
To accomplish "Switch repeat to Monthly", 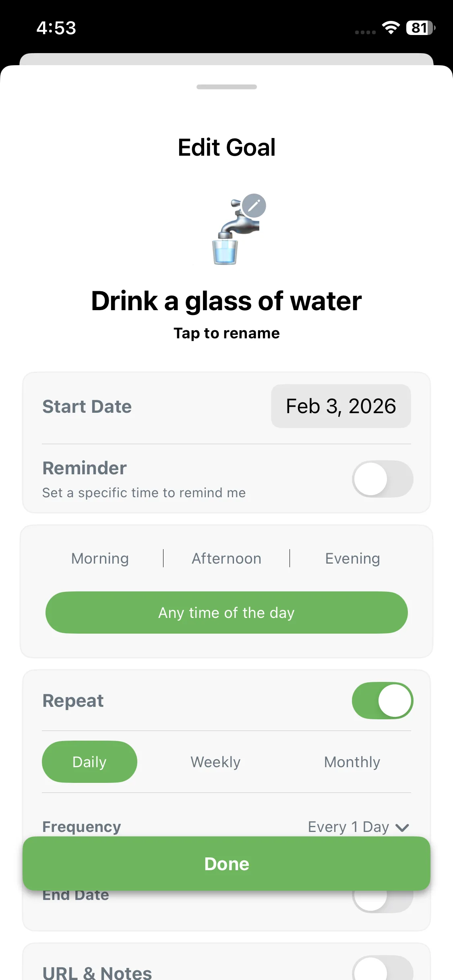I will [352, 762].
